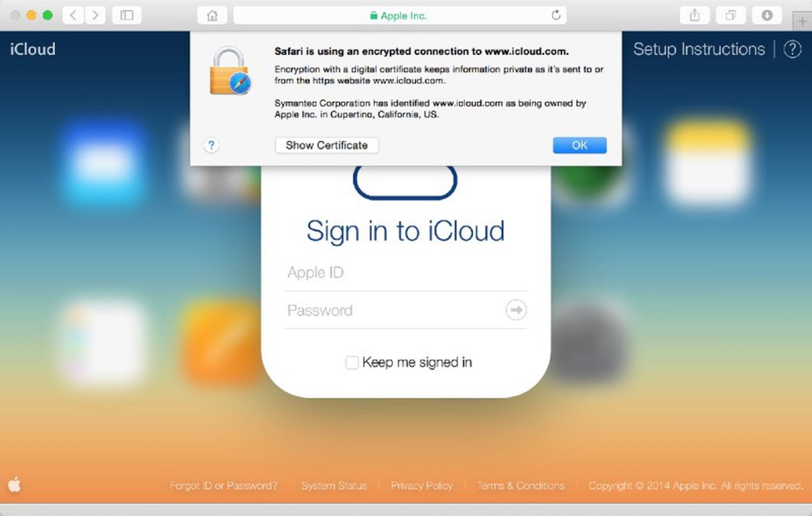Viewport: 812px width, 516px height.
Task: Click the help bubble in the certificate dialog
Action: 211,145
